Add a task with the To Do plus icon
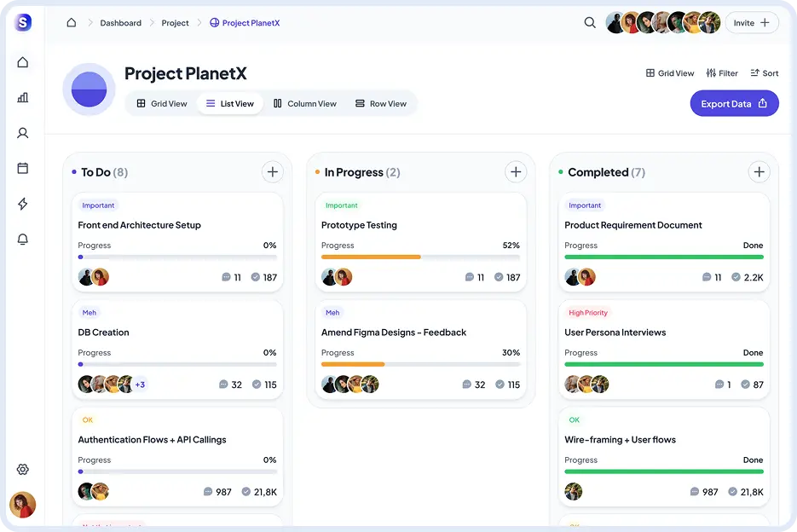Viewport: 797px width, 532px height. (272, 171)
